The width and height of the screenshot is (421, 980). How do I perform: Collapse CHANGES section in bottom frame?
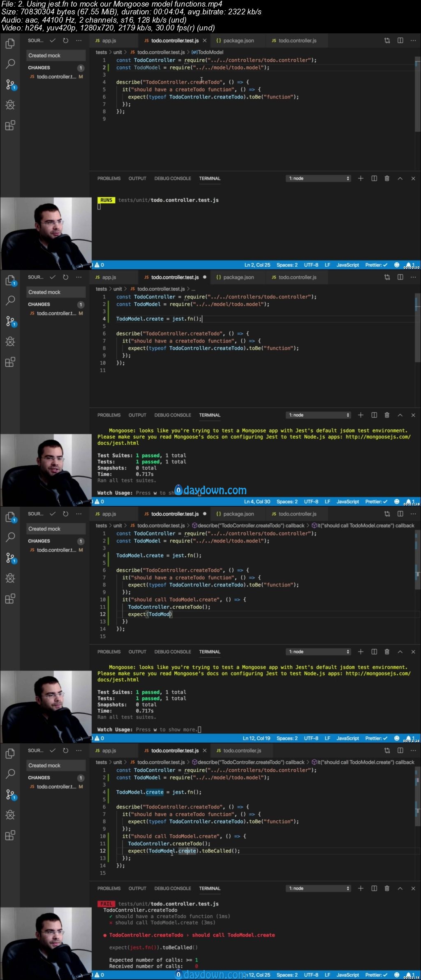pos(39,777)
